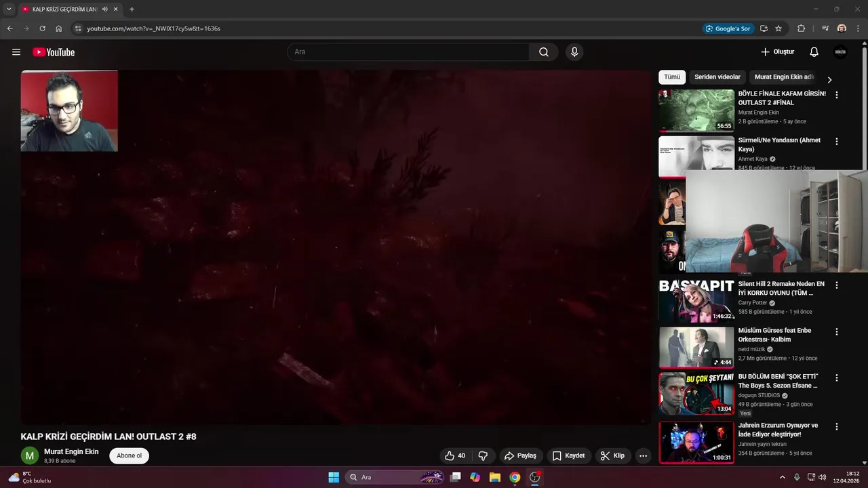Open Chrome extensions puzzle icon
The width and height of the screenshot is (868, 488).
(x=801, y=28)
